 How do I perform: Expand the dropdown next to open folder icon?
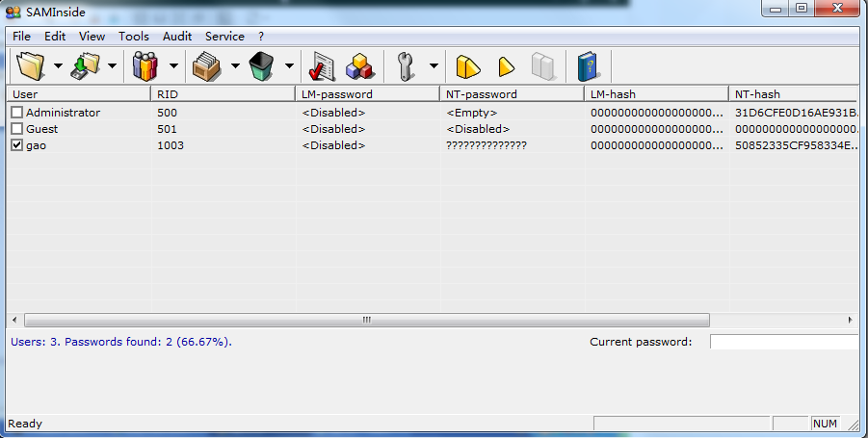coord(58,65)
